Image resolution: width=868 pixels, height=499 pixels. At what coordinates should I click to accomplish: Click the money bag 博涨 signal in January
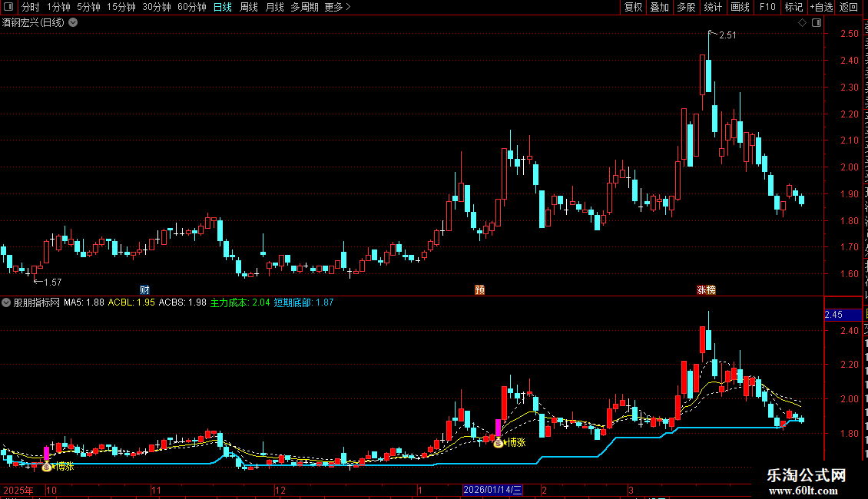(x=499, y=442)
